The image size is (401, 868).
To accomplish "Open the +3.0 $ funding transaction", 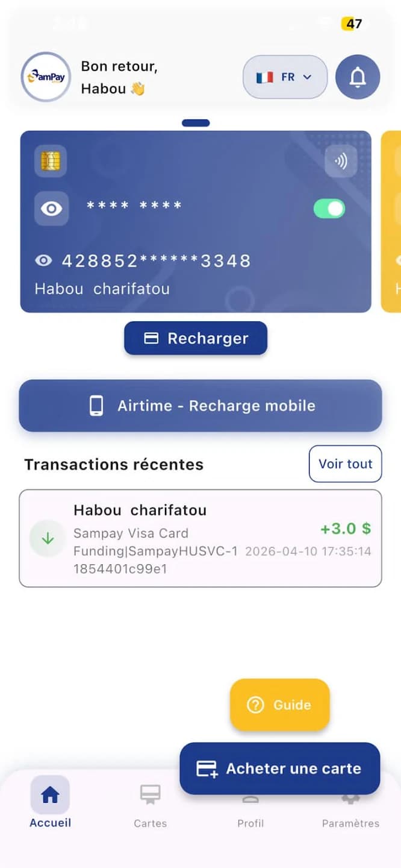I will 200,538.
